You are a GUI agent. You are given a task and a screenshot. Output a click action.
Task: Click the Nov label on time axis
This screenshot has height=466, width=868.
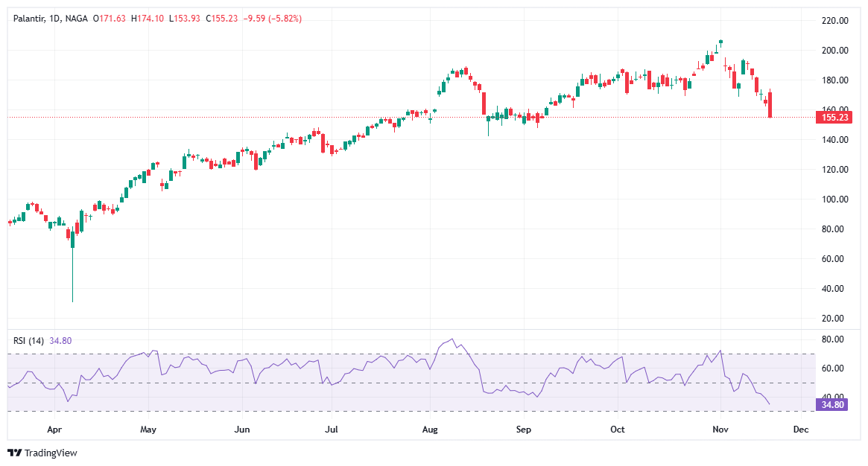720,430
